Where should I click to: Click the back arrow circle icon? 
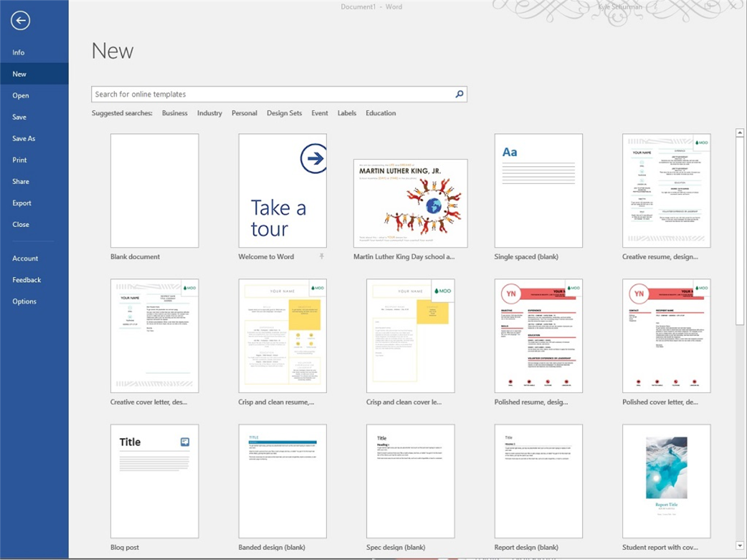pyautogui.click(x=20, y=21)
